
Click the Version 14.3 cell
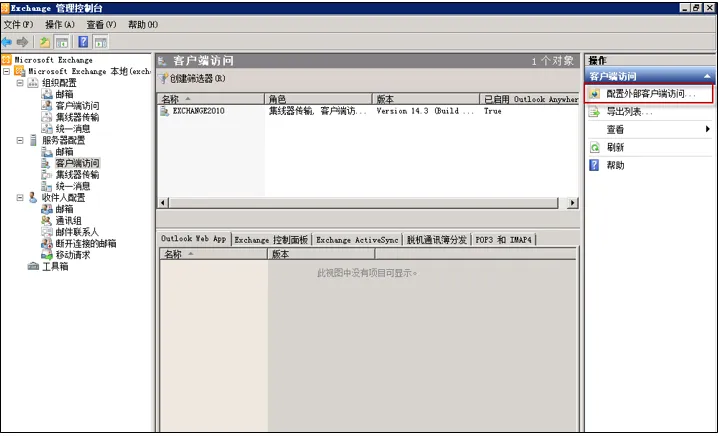[x=425, y=111]
